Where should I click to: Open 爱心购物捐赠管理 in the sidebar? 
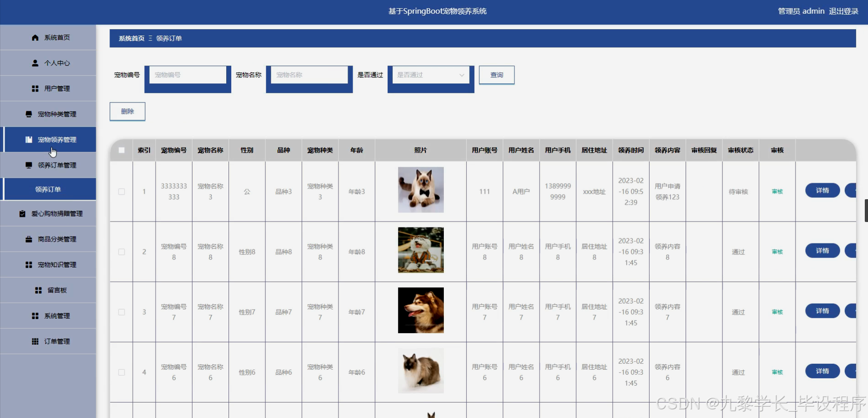(x=48, y=213)
